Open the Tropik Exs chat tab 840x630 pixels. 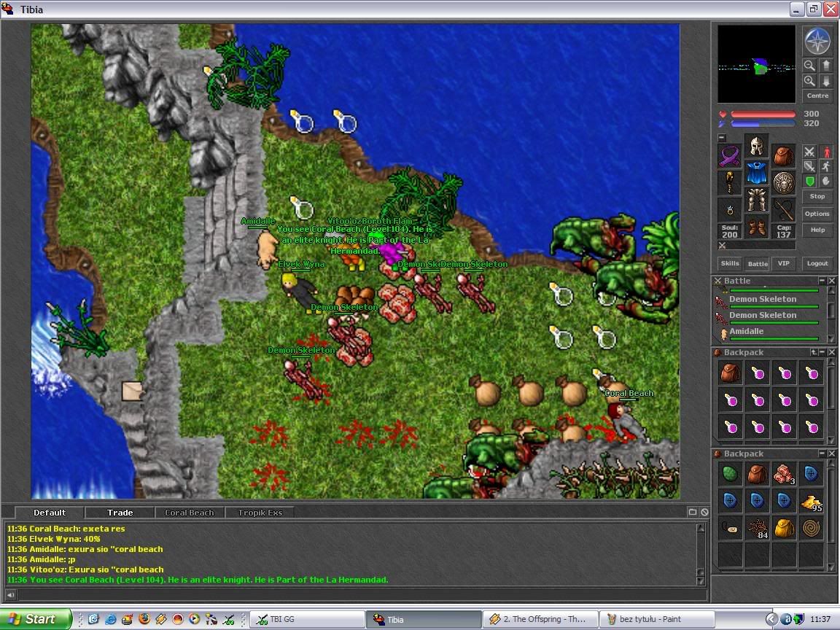(x=260, y=512)
